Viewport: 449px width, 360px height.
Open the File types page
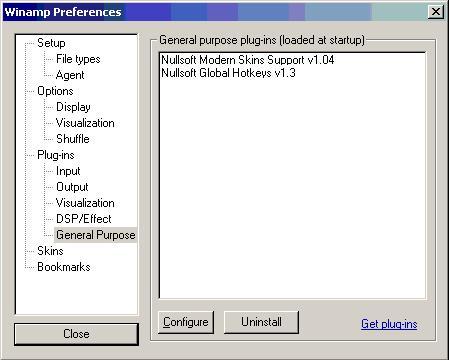pyautogui.click(x=78, y=59)
